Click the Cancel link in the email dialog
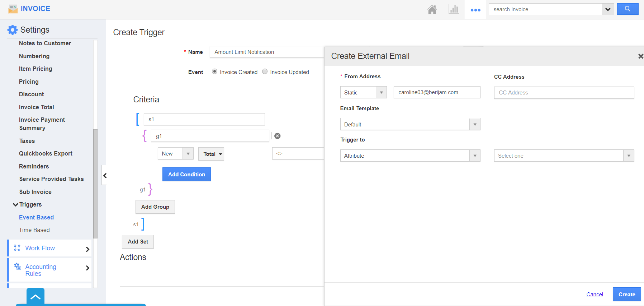Image resolution: width=644 pixels, height=306 pixels. (x=595, y=294)
